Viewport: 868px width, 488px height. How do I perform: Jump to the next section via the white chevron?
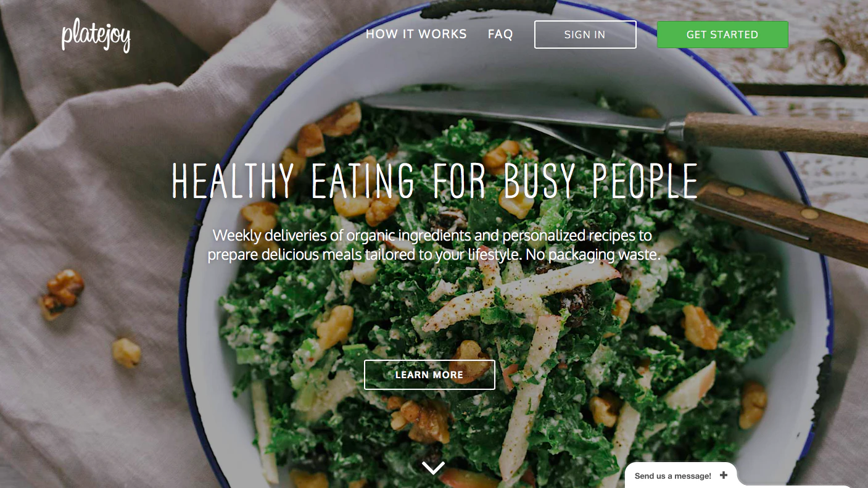(x=434, y=468)
